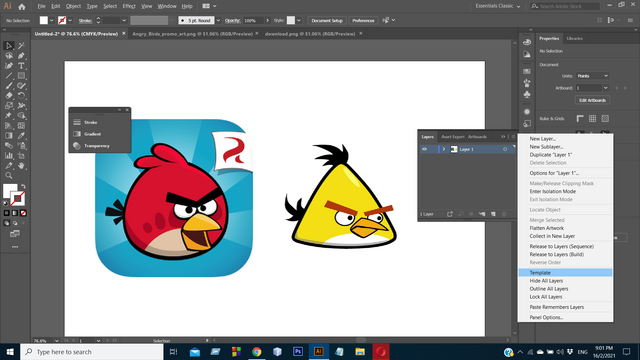Click Create New Layer icon in Layers panel
The height and width of the screenshot is (360, 640).
point(493,214)
